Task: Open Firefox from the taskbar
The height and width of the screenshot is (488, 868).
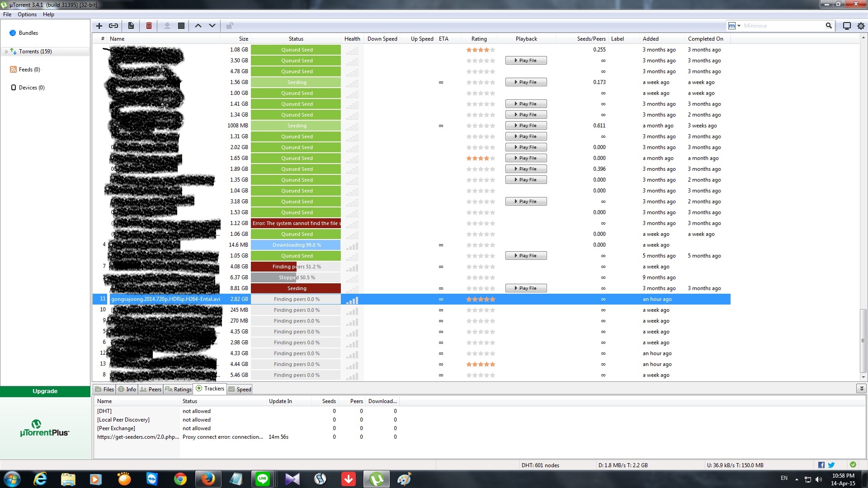Action: (x=208, y=479)
